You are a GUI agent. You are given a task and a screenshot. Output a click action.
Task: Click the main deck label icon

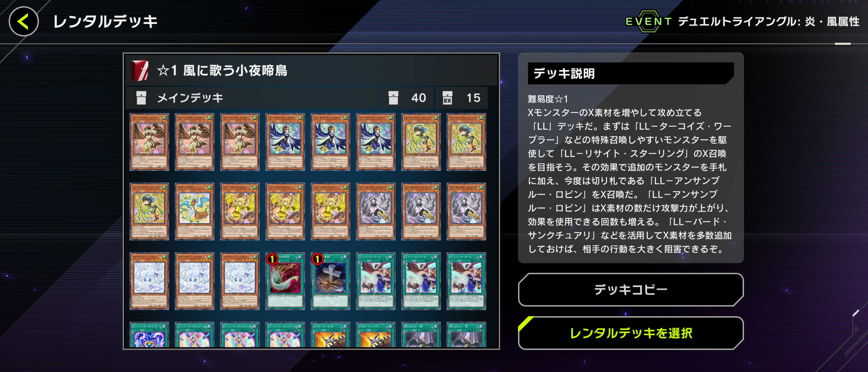141,98
